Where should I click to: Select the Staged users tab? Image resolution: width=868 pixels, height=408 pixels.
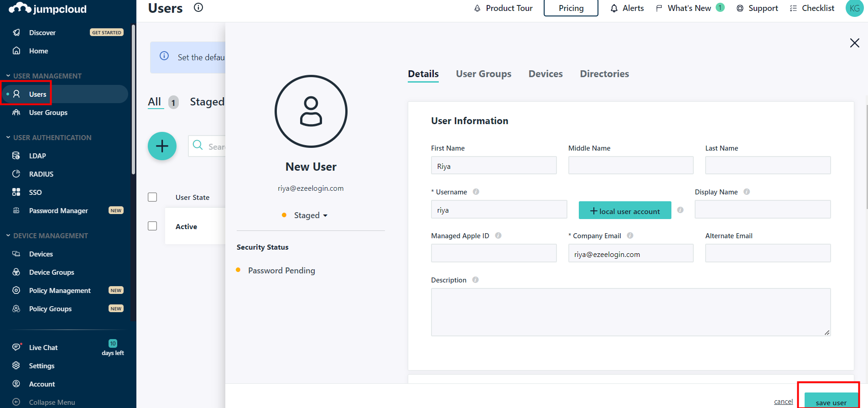coord(207,102)
